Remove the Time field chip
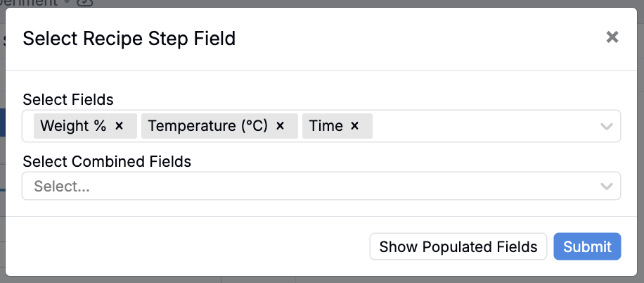Screen dimensions: 644x283 click(355, 126)
